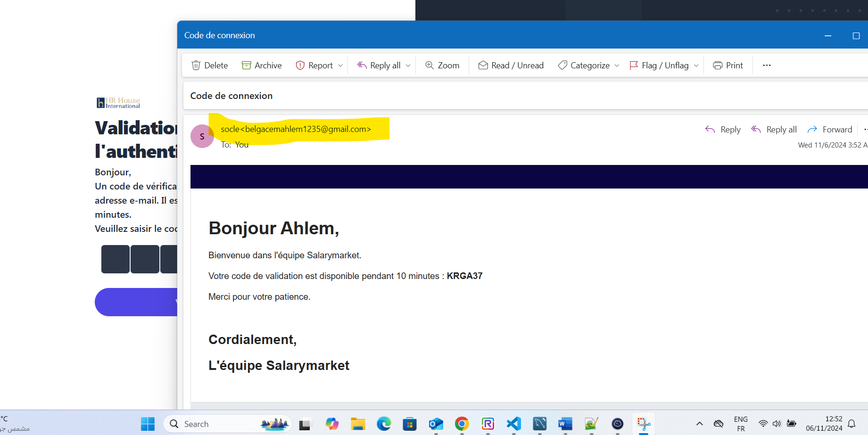Click the first verification code box
868x435 pixels.
point(116,259)
